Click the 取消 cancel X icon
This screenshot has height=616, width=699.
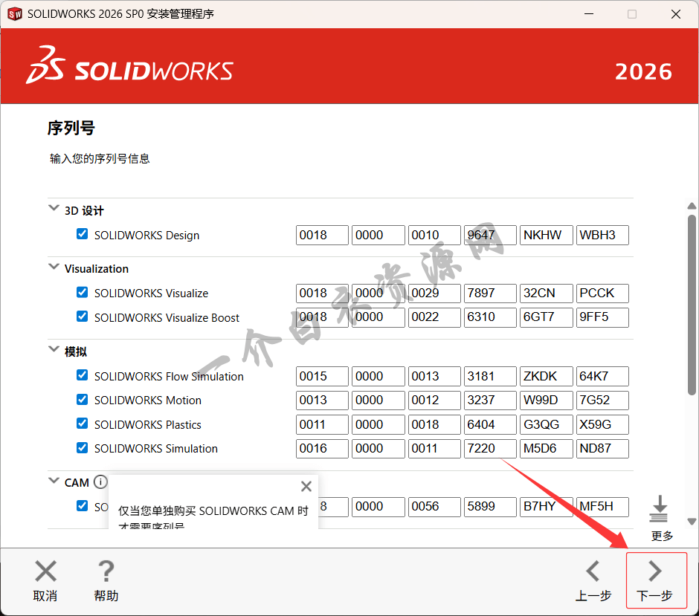45,571
